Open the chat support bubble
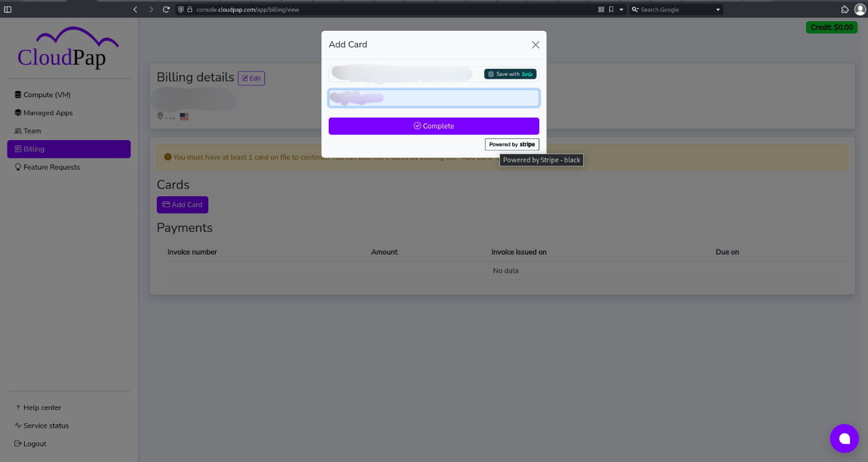Image resolution: width=868 pixels, height=462 pixels. (844, 438)
